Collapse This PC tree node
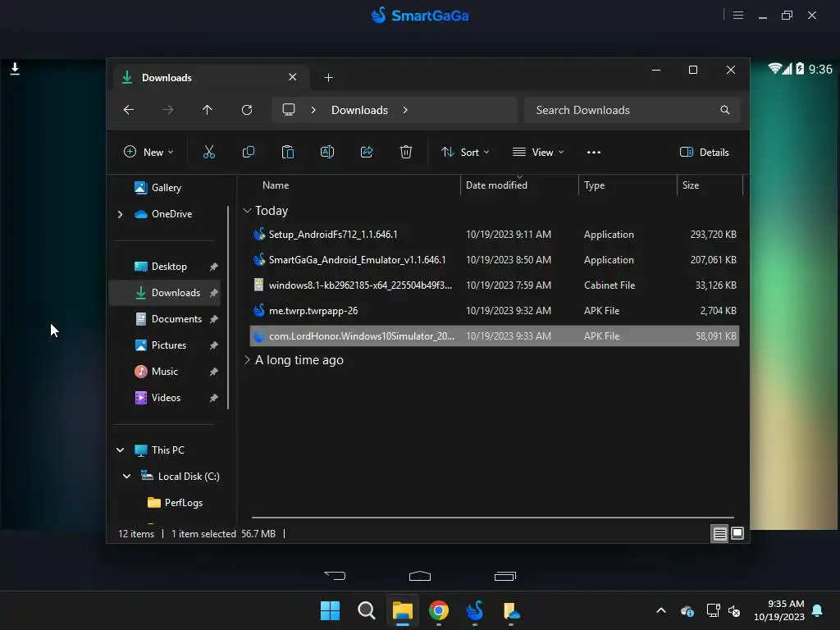Image resolution: width=840 pixels, height=630 pixels. pyautogui.click(x=120, y=450)
